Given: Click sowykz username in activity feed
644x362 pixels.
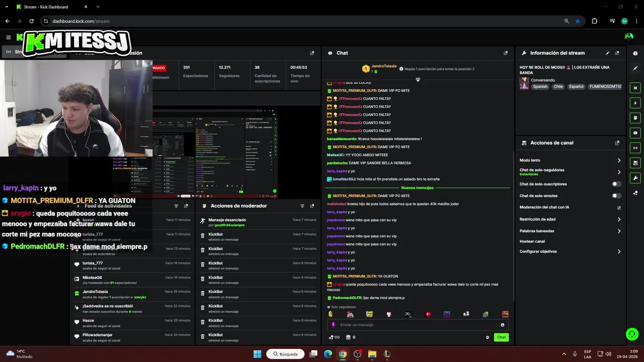Looking at the screenshot, I should [x=140, y=297].
